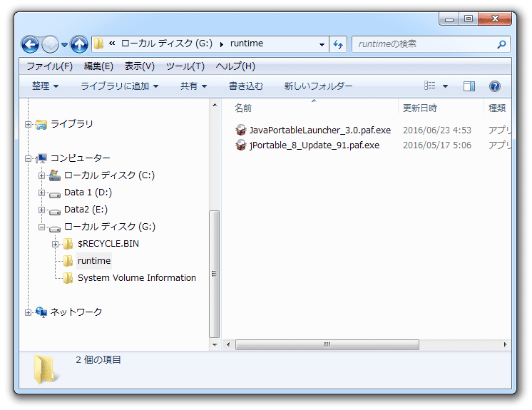Select ローカル ディスク (G:) in tree
The width and height of the screenshot is (532, 410).
[x=110, y=227]
